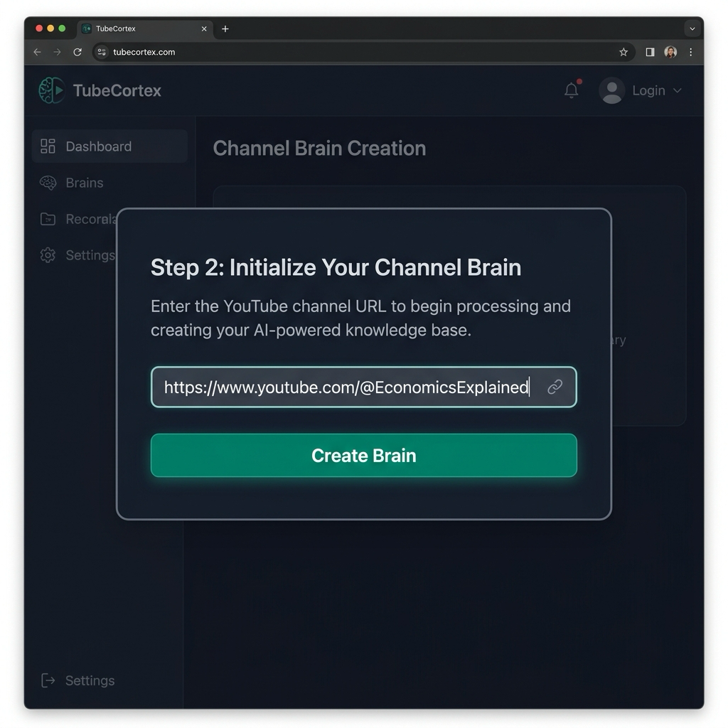Toggle the browser side panel icon

[x=650, y=52]
